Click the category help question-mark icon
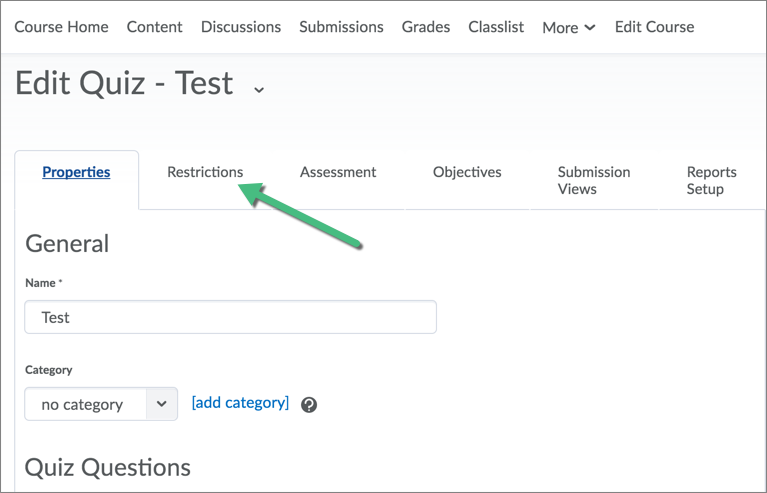Image resolution: width=767 pixels, height=493 pixels. coord(309,405)
